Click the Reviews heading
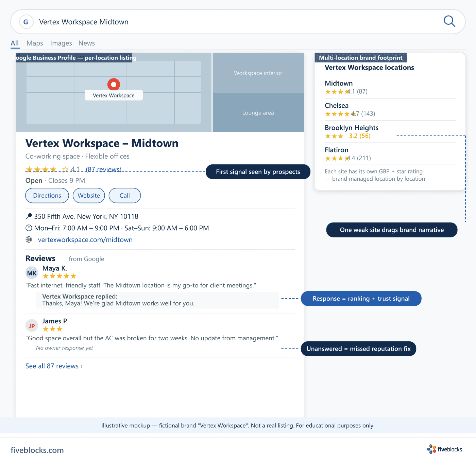Image resolution: width=476 pixels, height=465 pixels. coord(40,258)
